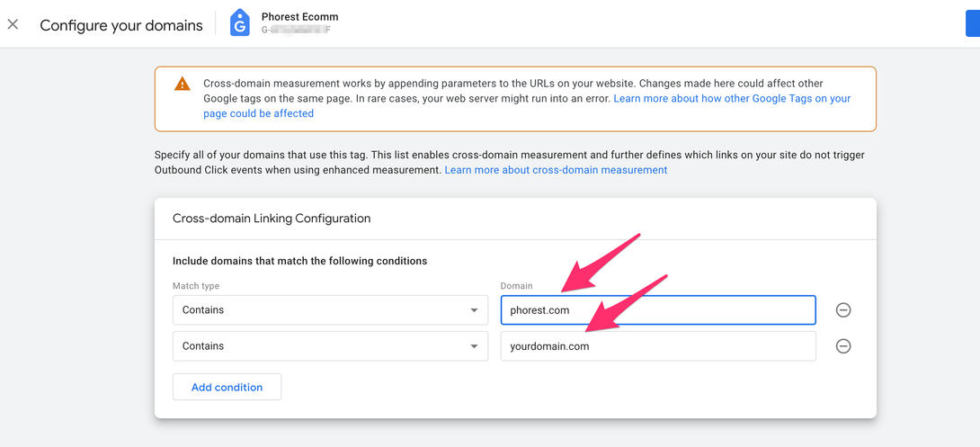
Task: Select the yourdomain.com Domain input field
Action: (x=657, y=346)
